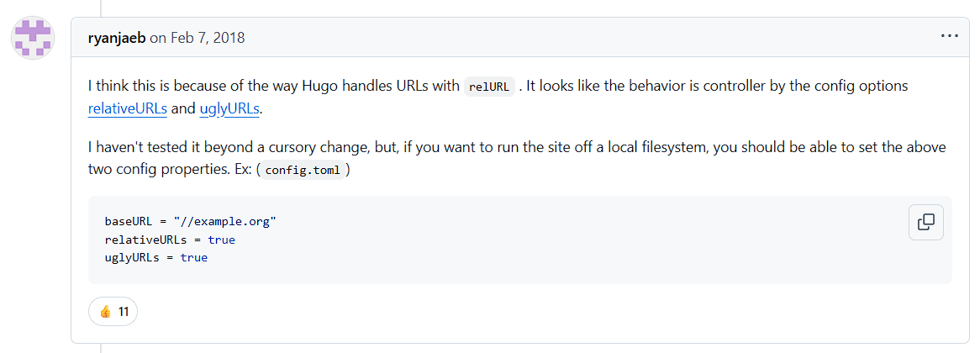Click the baseURL line in code block

(x=191, y=222)
